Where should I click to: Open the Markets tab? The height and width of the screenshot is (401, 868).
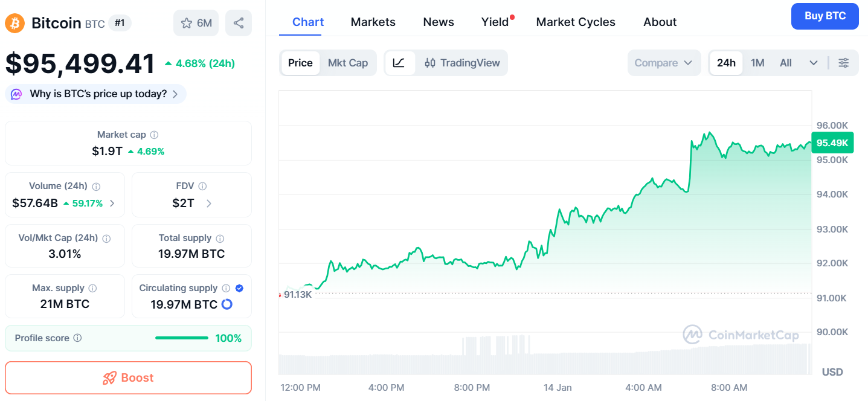coord(373,22)
